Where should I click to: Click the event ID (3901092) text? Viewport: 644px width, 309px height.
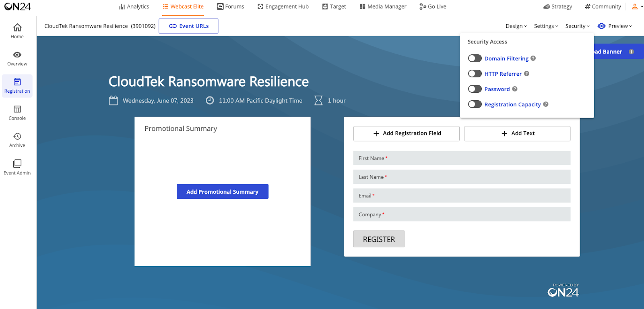click(x=143, y=26)
